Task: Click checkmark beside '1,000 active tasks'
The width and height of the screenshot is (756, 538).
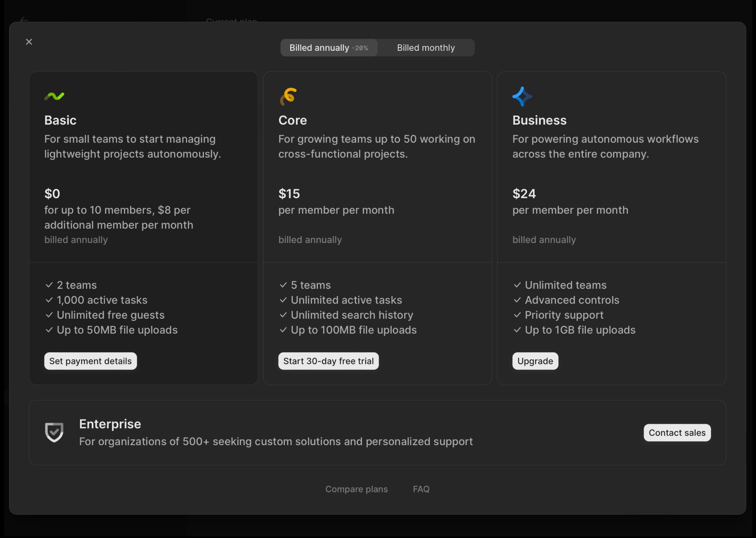Action: pyautogui.click(x=49, y=300)
